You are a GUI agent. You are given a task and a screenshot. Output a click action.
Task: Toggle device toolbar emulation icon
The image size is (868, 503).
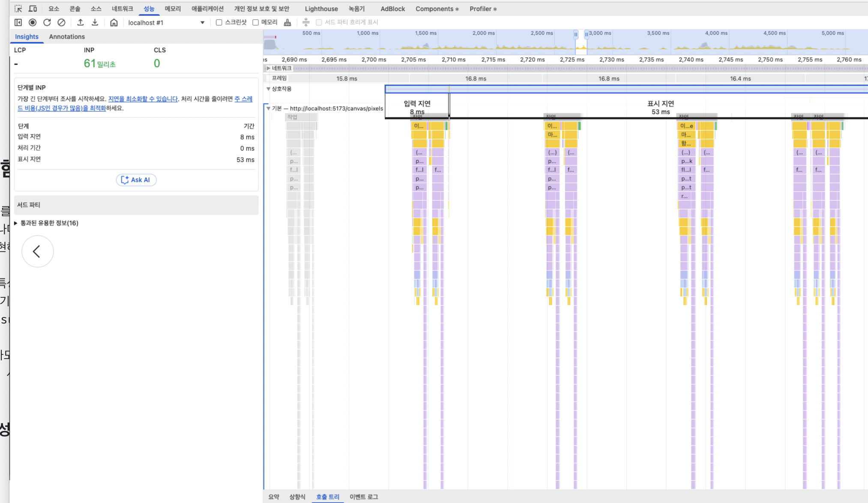coord(33,9)
